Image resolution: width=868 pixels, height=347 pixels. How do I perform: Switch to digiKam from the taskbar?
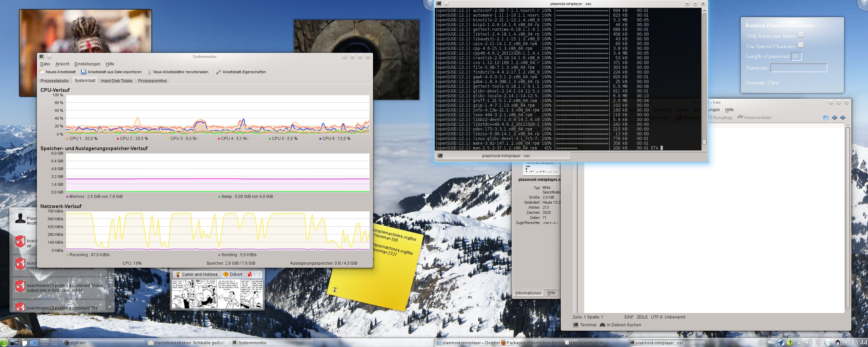(x=103, y=343)
